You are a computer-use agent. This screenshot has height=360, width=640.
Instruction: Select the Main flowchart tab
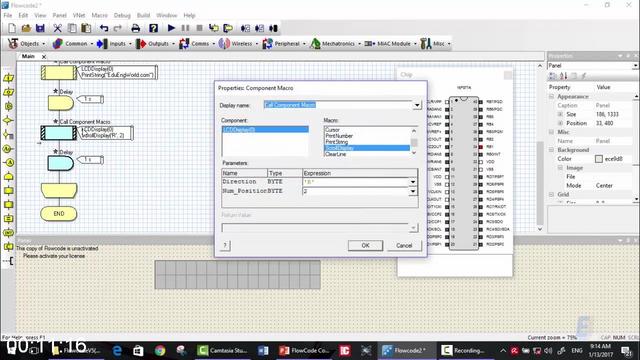tap(28, 56)
